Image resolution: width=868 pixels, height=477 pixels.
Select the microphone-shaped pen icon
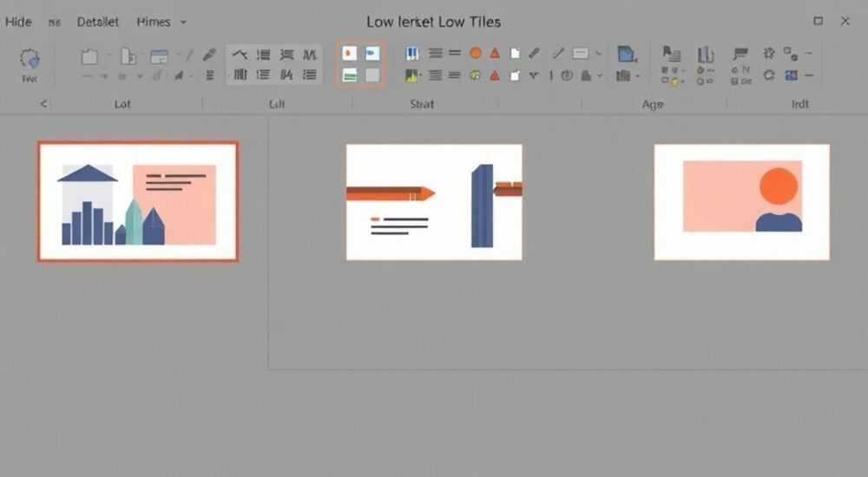tap(209, 55)
